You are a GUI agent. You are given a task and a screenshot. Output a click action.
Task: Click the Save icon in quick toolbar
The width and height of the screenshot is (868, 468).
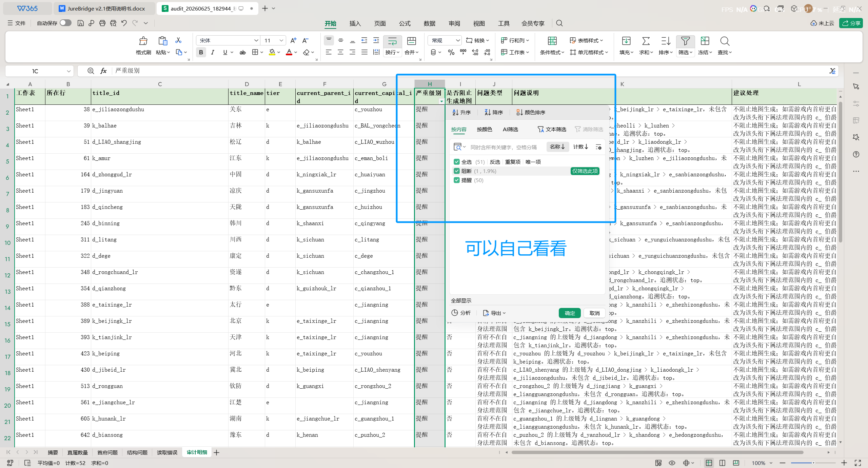(x=80, y=23)
